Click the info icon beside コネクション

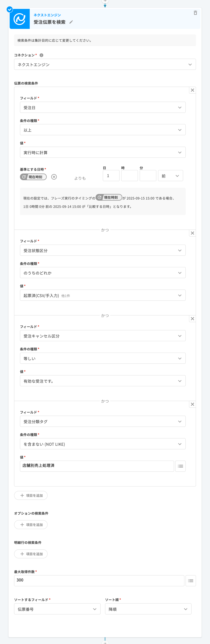(x=41, y=55)
